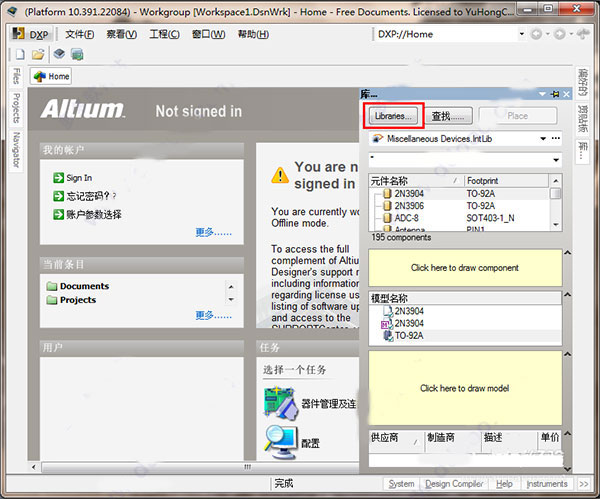Click the component list scroll-up arrow

pos(556,181)
